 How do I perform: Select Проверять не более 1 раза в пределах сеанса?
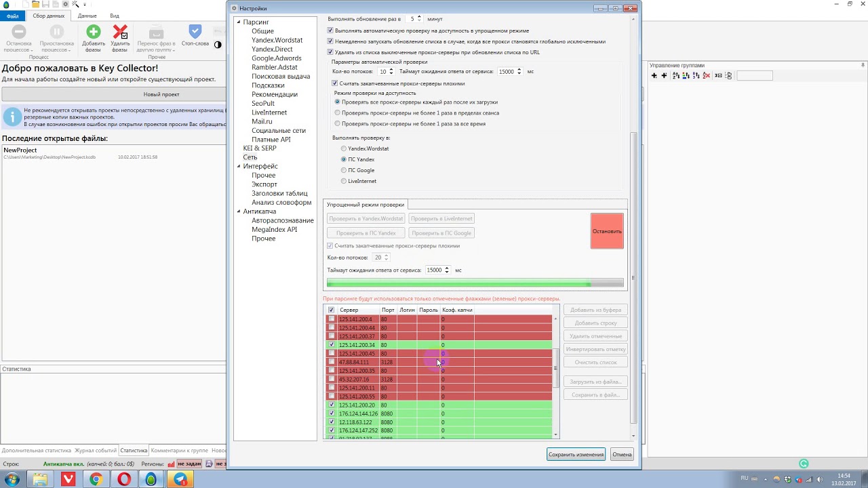point(338,113)
